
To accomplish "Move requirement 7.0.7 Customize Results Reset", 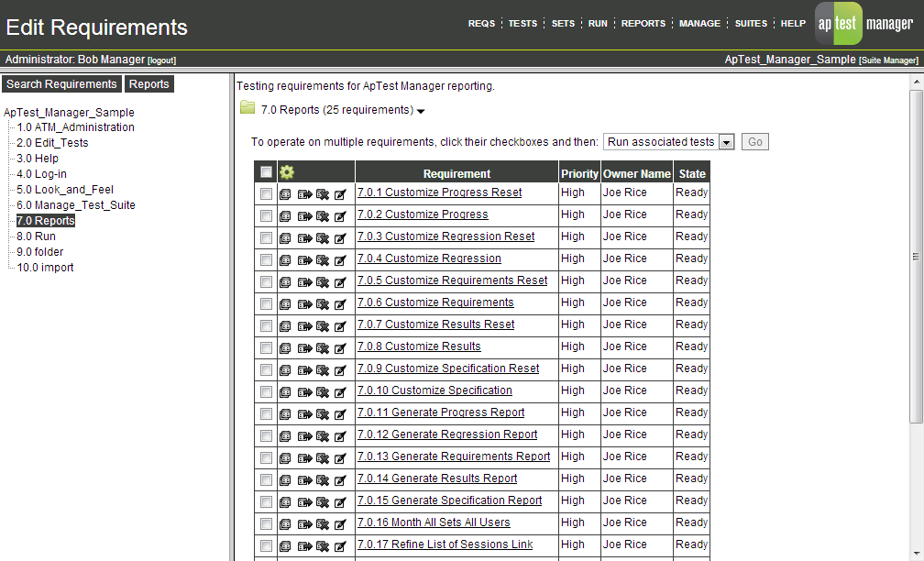I will tap(304, 326).
